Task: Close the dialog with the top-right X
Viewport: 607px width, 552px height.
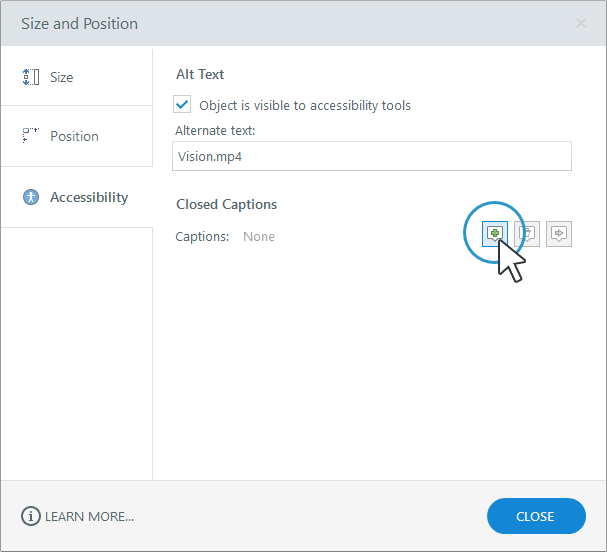Action: coord(581,23)
